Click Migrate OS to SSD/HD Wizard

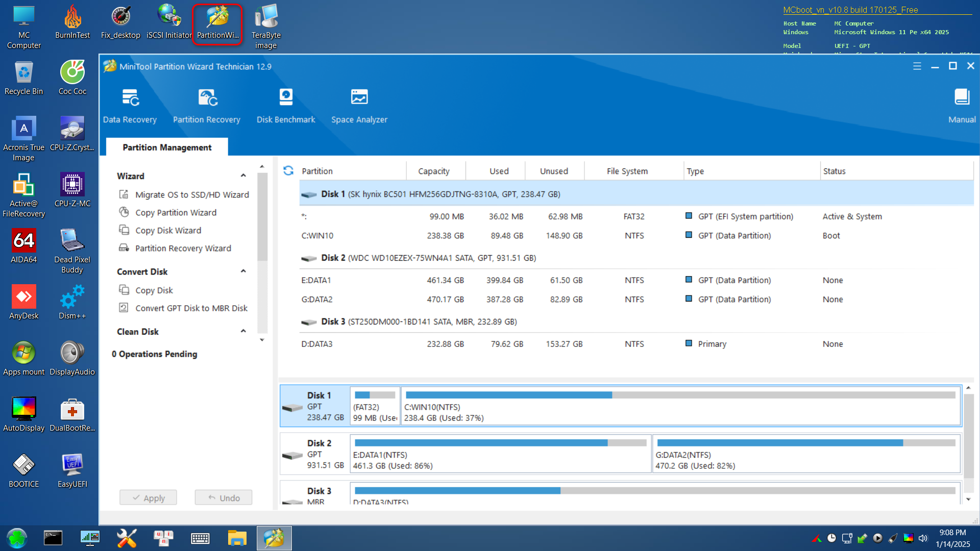click(x=192, y=195)
